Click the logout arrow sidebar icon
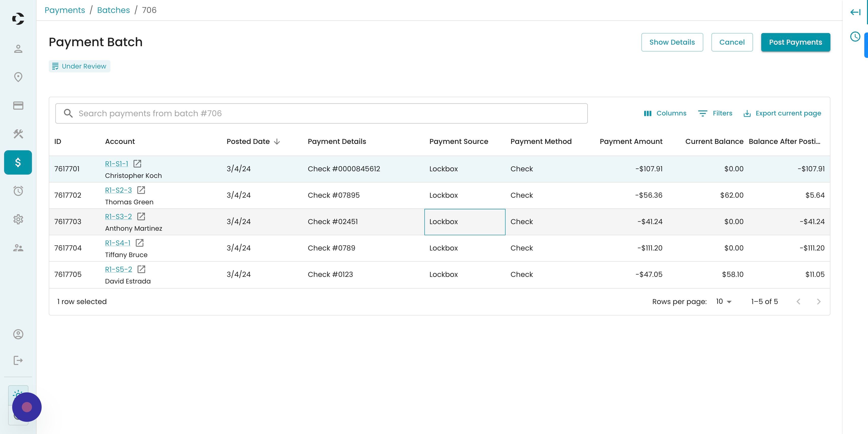This screenshot has height=434, width=868. click(18, 360)
